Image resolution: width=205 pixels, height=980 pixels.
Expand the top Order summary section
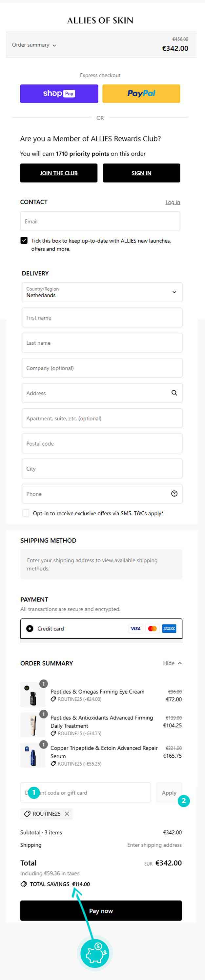(x=34, y=45)
